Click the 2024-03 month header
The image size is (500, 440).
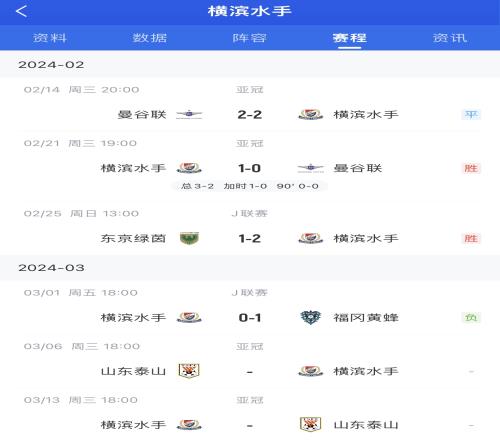[x=51, y=268]
